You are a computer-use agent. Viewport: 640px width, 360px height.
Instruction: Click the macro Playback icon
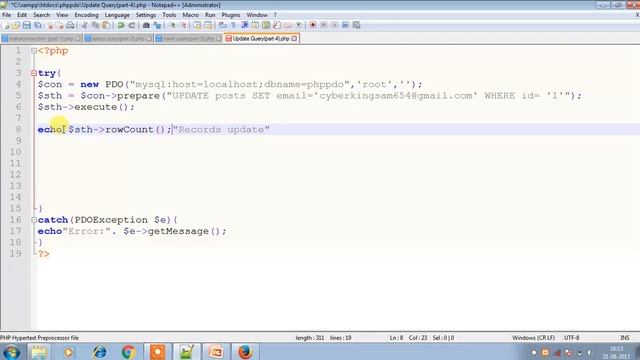point(335,25)
